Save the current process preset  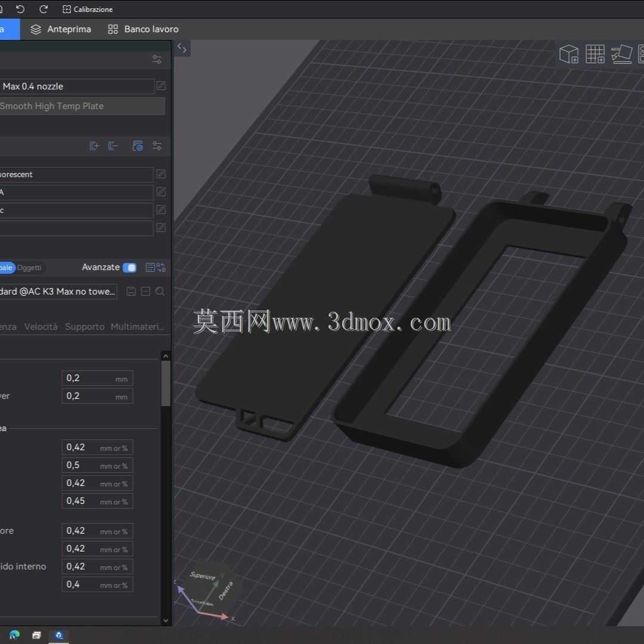coord(131,291)
